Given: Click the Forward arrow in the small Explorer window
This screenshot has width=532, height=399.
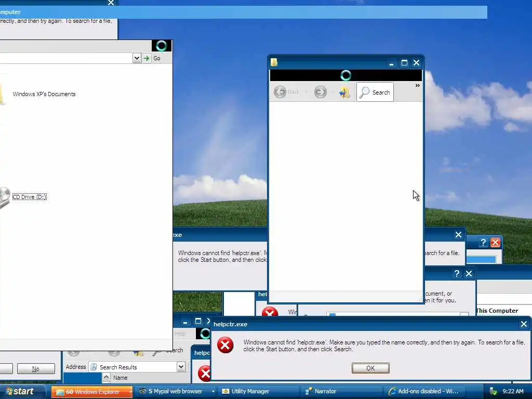Looking at the screenshot, I should pos(320,92).
